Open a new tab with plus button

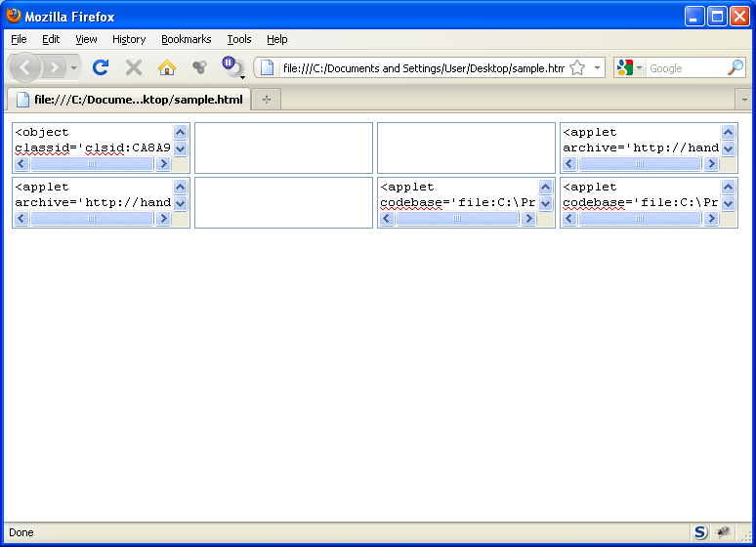pyautogui.click(x=267, y=100)
